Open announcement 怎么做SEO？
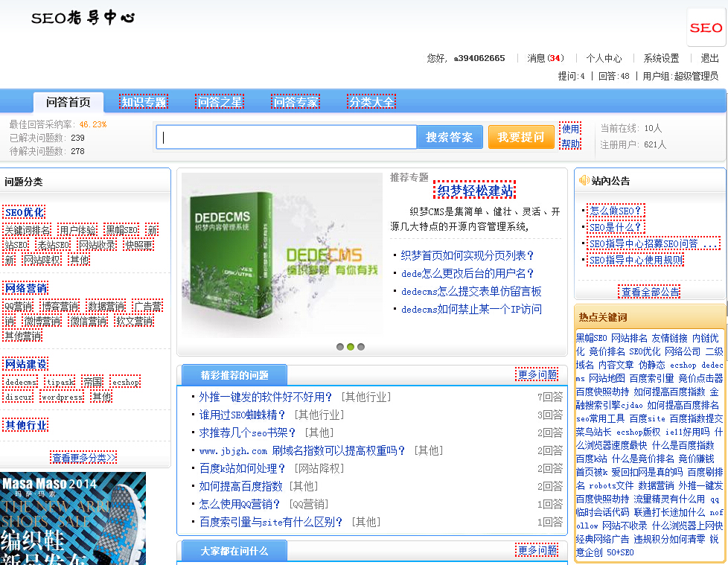 point(616,211)
